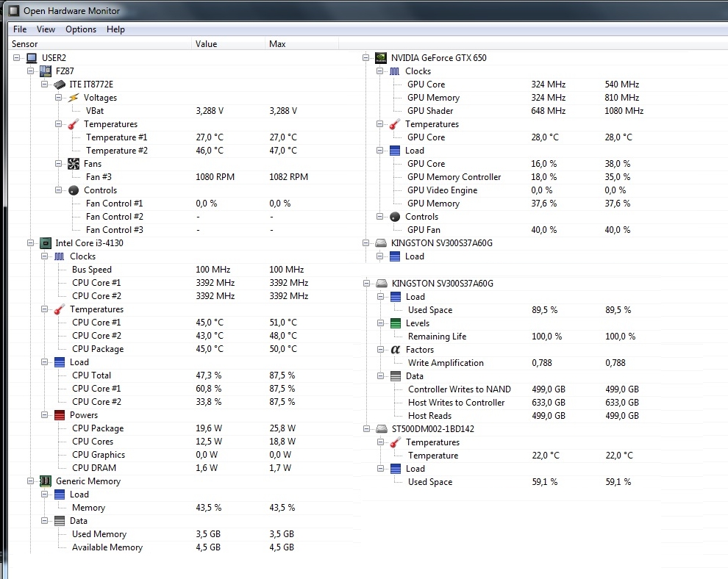Click the ST500DM002-1BD142 hard drive icon
This screenshot has width=728, height=579.
(382, 429)
